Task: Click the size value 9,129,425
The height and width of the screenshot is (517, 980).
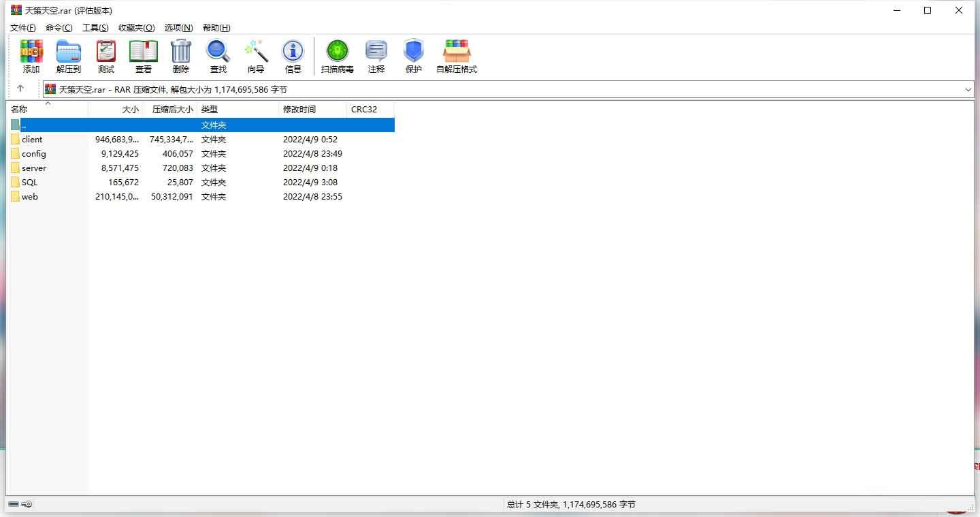Action: [x=120, y=153]
